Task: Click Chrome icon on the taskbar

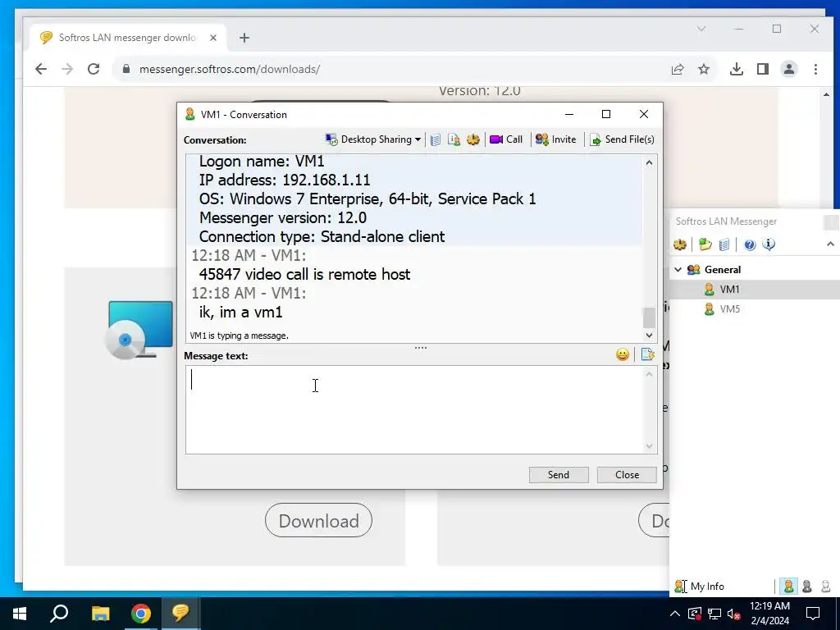Action: [x=141, y=614]
